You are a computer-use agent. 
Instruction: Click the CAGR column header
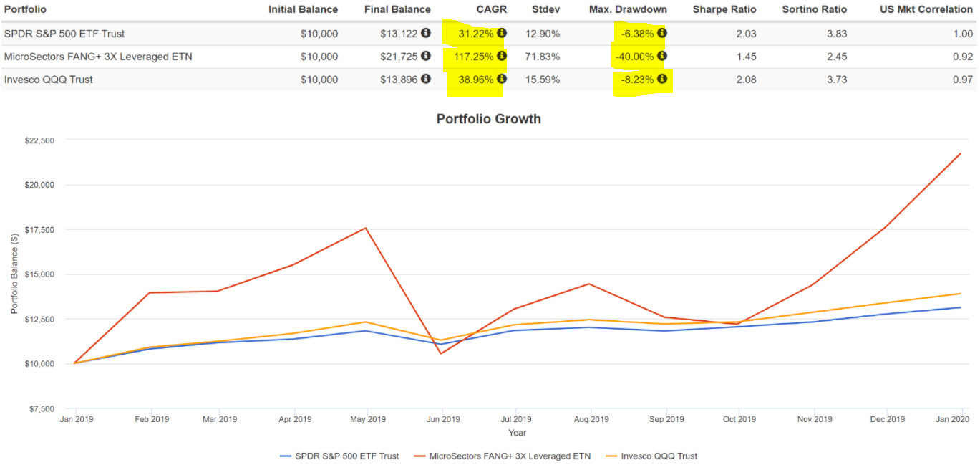pos(492,9)
